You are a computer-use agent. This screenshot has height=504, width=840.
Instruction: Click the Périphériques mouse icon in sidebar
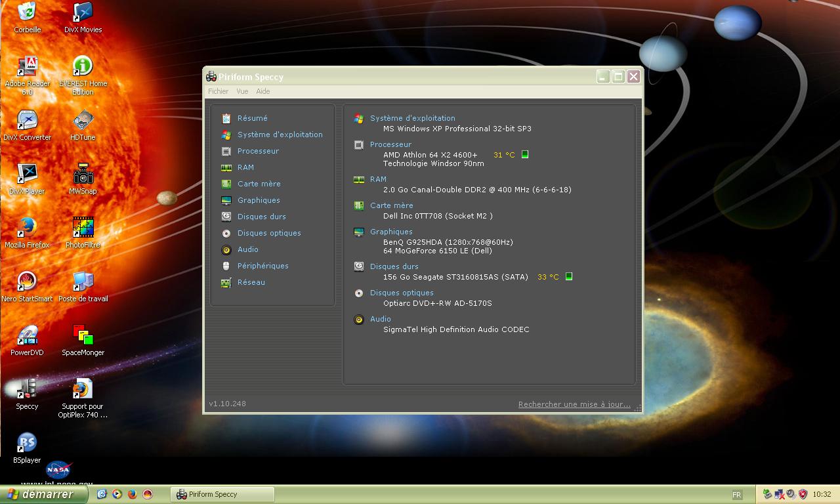click(x=226, y=266)
